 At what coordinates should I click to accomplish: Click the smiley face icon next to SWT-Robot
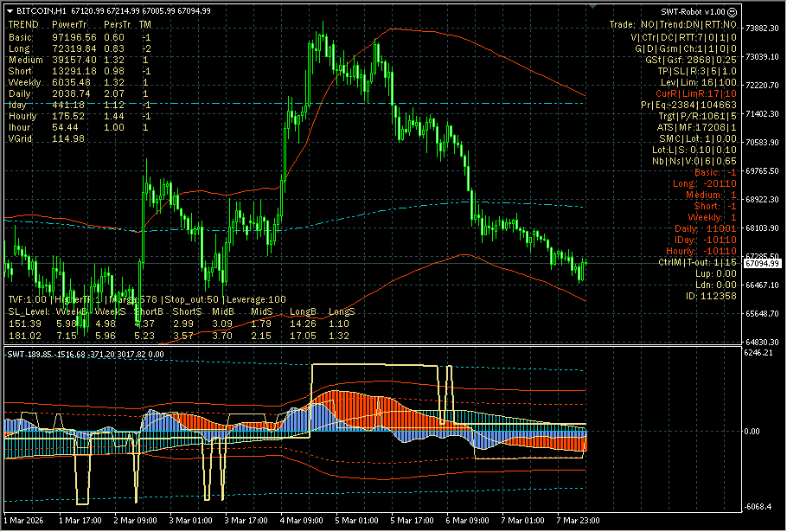coord(733,11)
